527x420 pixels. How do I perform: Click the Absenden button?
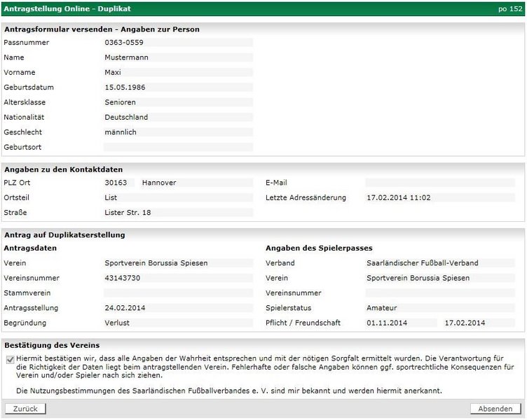[x=495, y=409]
